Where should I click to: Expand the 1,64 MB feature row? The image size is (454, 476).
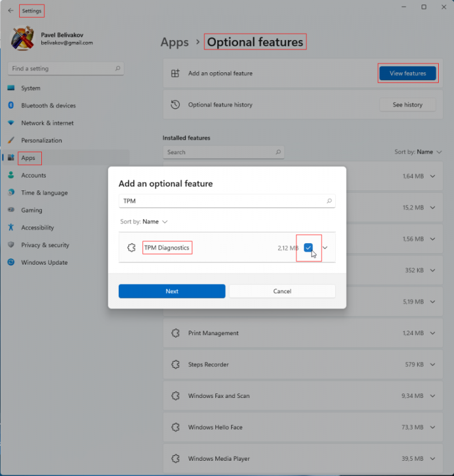click(433, 176)
